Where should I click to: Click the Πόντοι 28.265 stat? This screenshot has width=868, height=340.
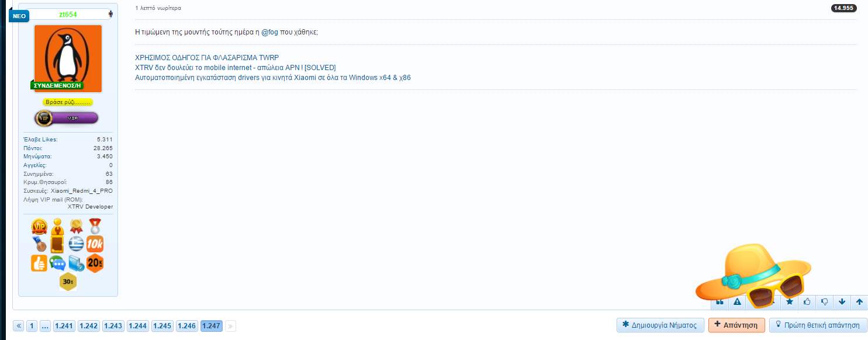tap(68, 148)
